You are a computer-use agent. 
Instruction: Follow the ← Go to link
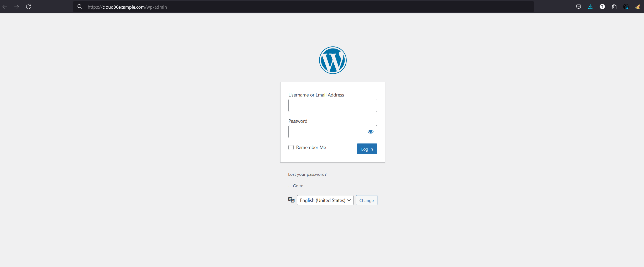click(296, 186)
